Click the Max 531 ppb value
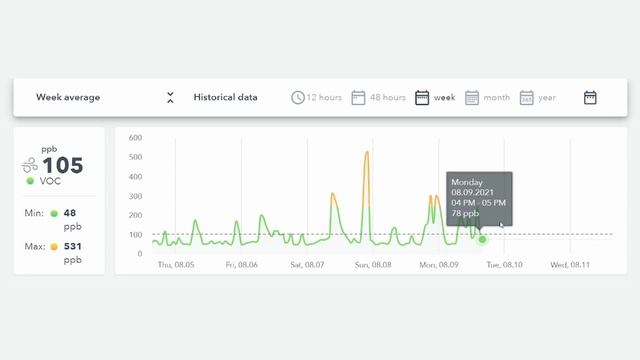Image resolution: width=640 pixels, height=360 pixels. pos(73,253)
